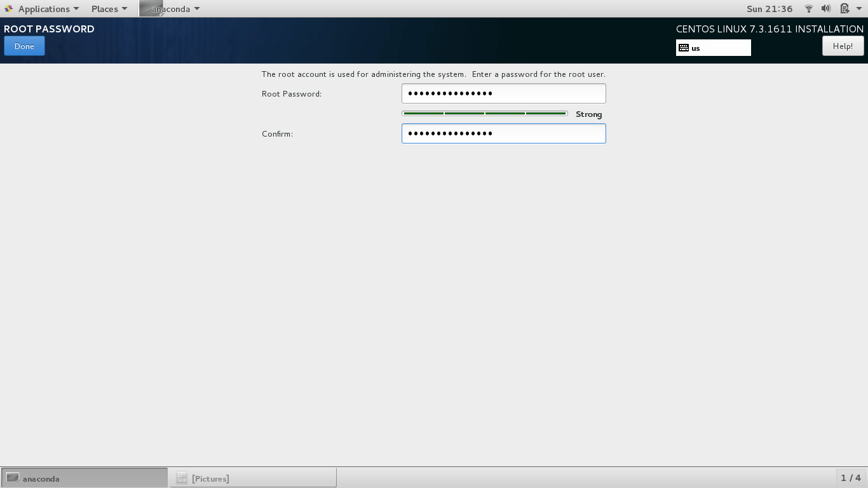Click the Pictures taskbar file manager icon
This screenshot has height=488, width=868.
click(181, 478)
